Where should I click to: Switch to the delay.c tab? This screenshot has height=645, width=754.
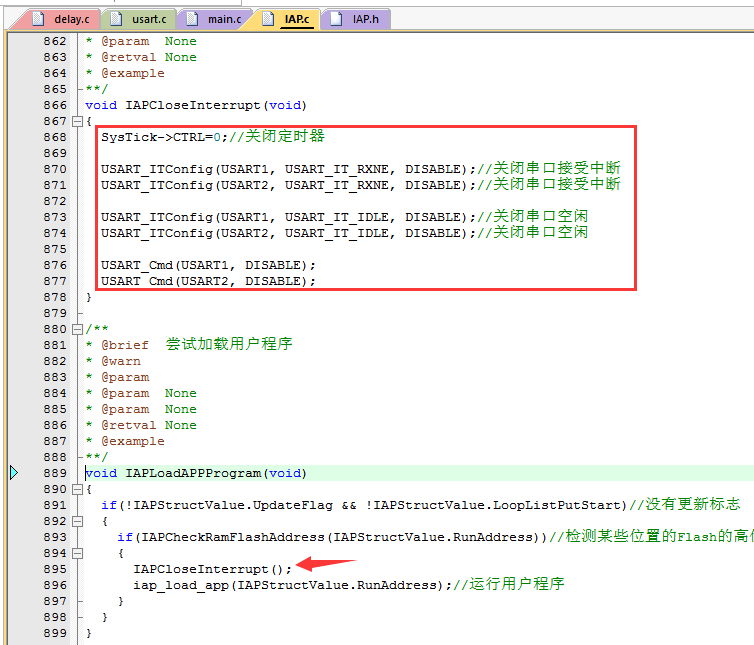point(60,19)
